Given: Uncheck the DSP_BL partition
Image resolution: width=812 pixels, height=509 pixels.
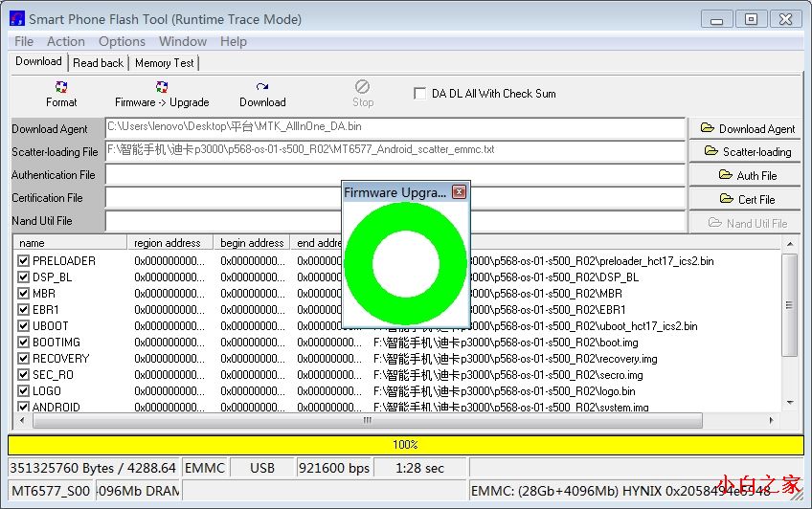Looking at the screenshot, I should 23,277.
